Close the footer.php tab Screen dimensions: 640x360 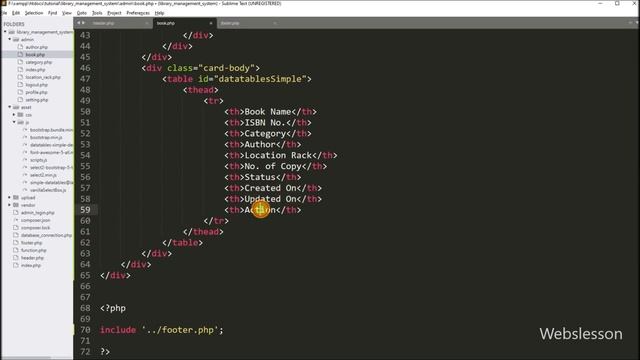275,23
